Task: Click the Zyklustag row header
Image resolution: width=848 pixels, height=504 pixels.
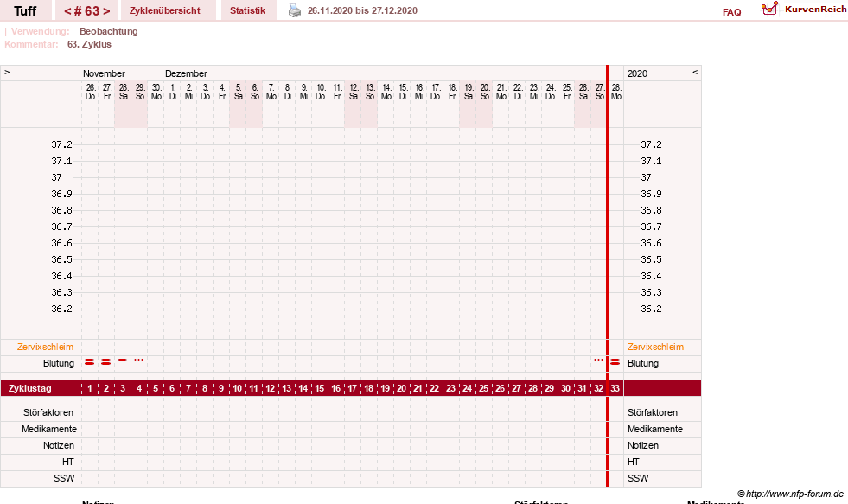Action: pos(29,388)
